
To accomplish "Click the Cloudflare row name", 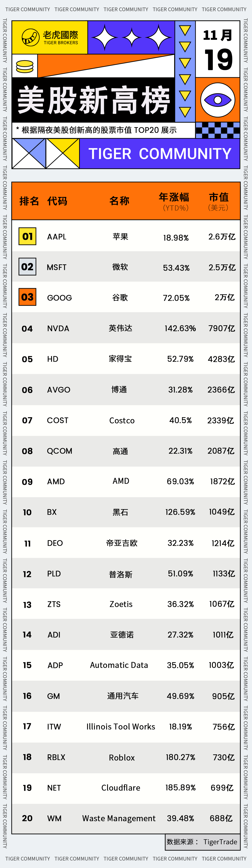I will (x=121, y=787).
